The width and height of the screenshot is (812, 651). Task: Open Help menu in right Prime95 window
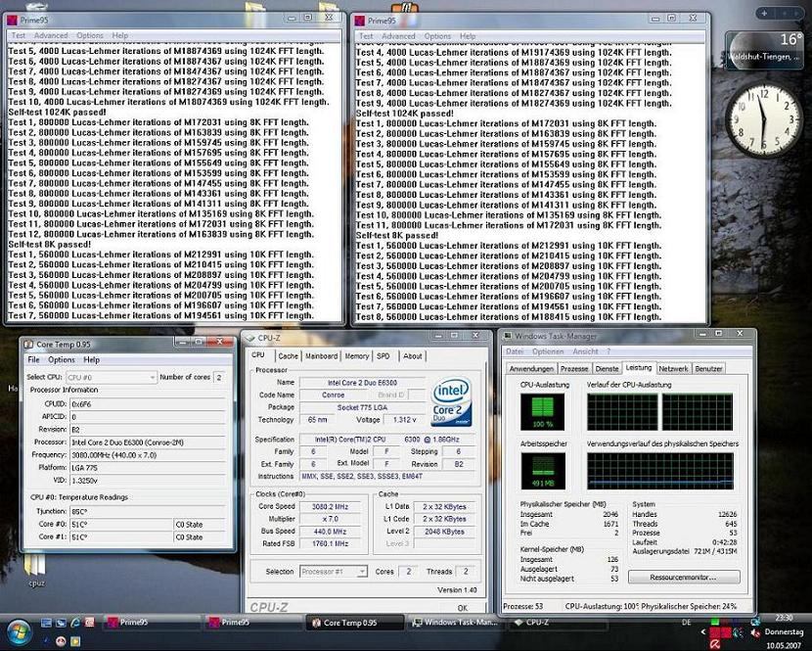coord(468,36)
